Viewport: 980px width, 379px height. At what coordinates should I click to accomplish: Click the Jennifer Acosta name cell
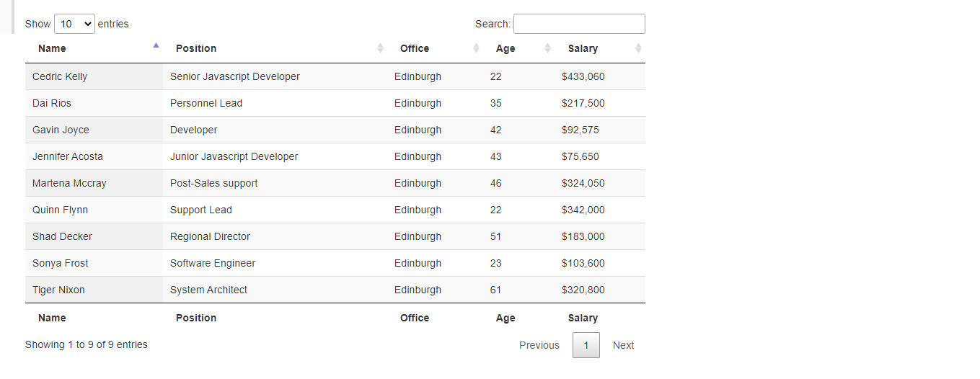click(x=68, y=156)
